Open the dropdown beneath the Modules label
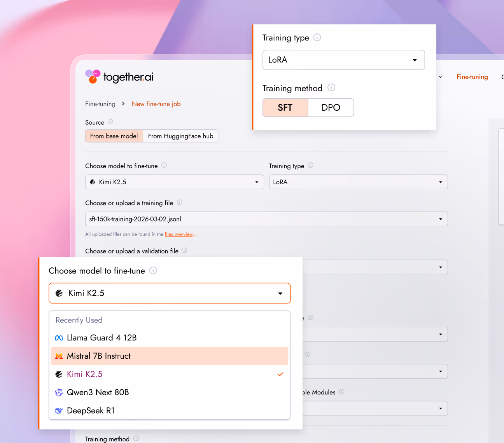The image size is (504, 443). (x=375, y=408)
